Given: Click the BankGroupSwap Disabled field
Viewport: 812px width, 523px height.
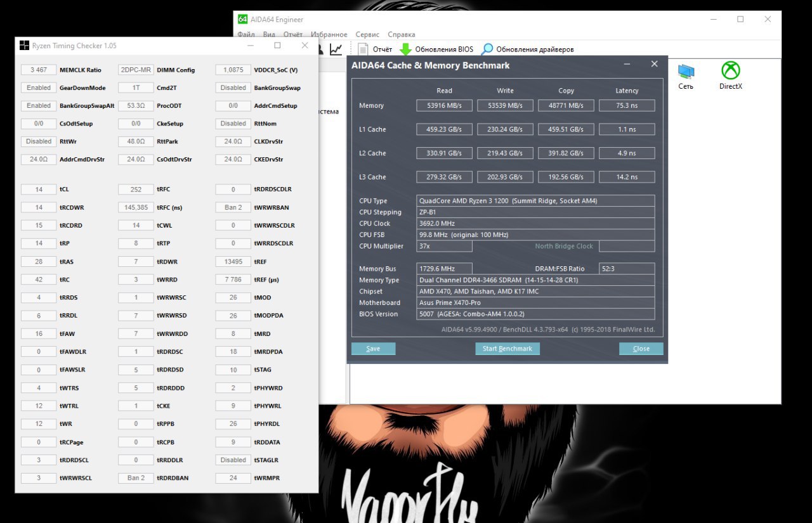Looking at the screenshot, I should pyautogui.click(x=233, y=87).
